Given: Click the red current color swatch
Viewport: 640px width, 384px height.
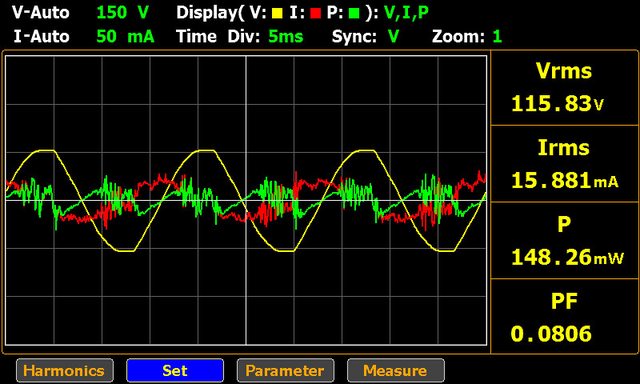Looking at the screenshot, I should click(316, 13).
